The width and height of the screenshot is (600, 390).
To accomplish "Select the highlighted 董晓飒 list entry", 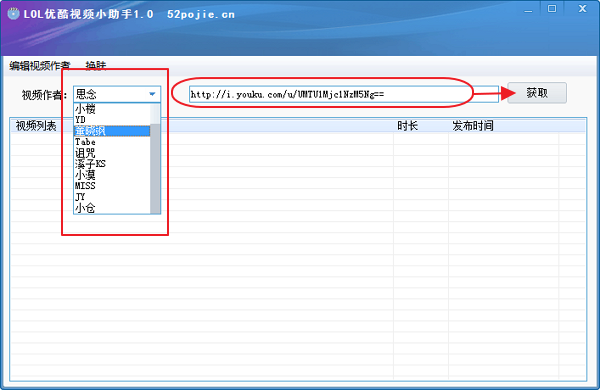I will click(x=112, y=131).
